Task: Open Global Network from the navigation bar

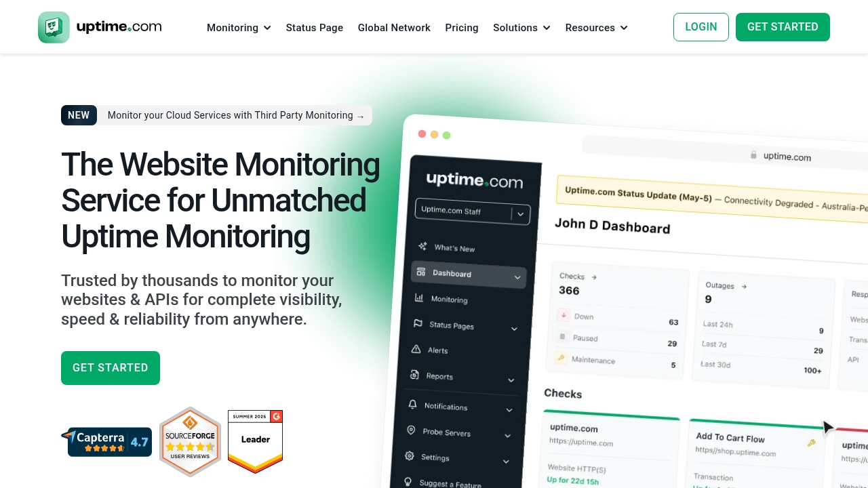Action: coord(394,28)
